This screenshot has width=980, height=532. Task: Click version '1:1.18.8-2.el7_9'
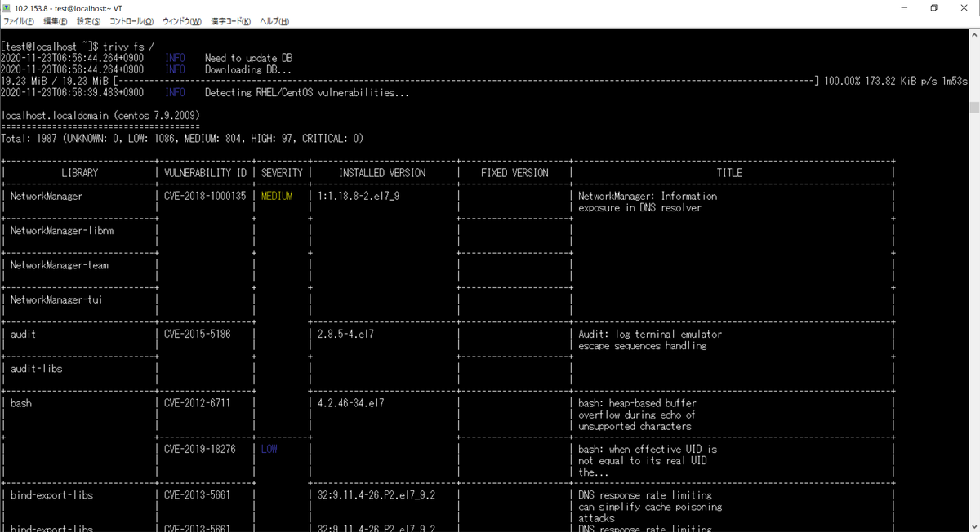[x=359, y=196]
